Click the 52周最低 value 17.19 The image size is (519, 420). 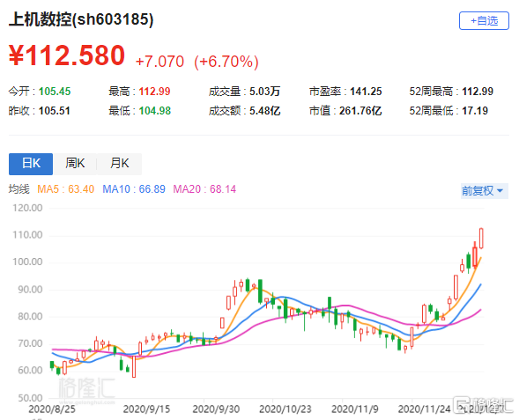pos(475,110)
